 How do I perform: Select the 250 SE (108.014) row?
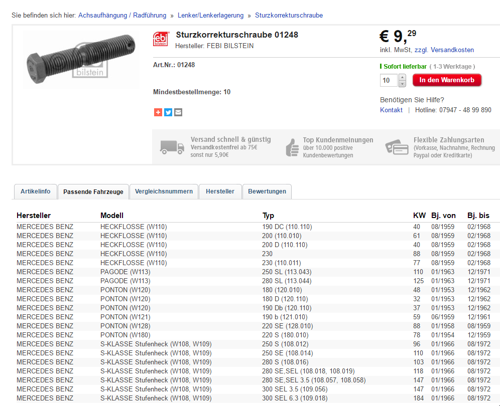coord(256,353)
